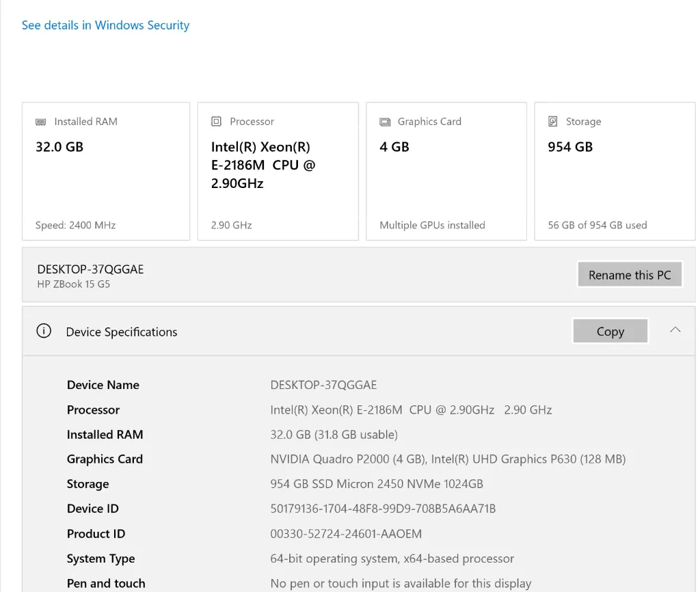Select the Device ID value 50179136-1704
The height and width of the screenshot is (592, 700).
(x=383, y=509)
